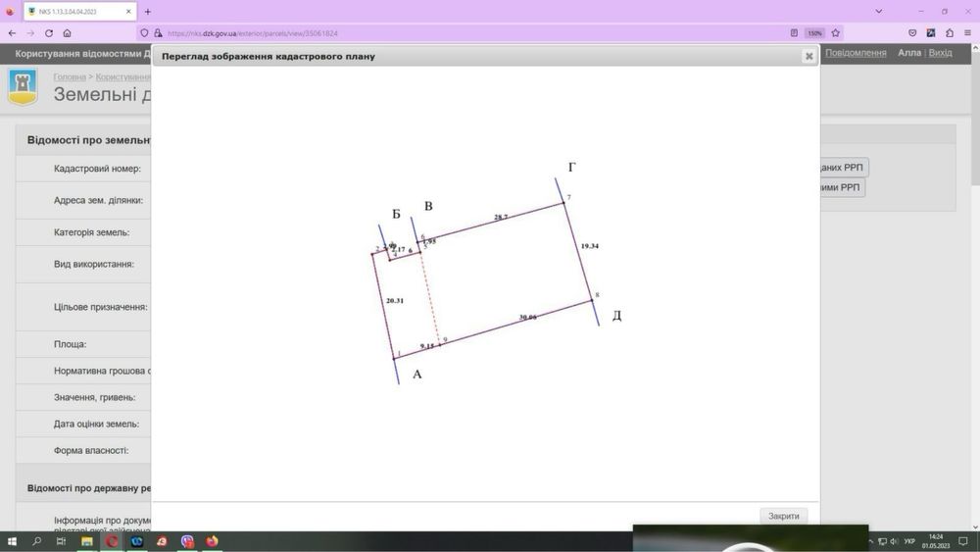
Task: Click the 20.31 boundary length label
Action: pos(394,301)
